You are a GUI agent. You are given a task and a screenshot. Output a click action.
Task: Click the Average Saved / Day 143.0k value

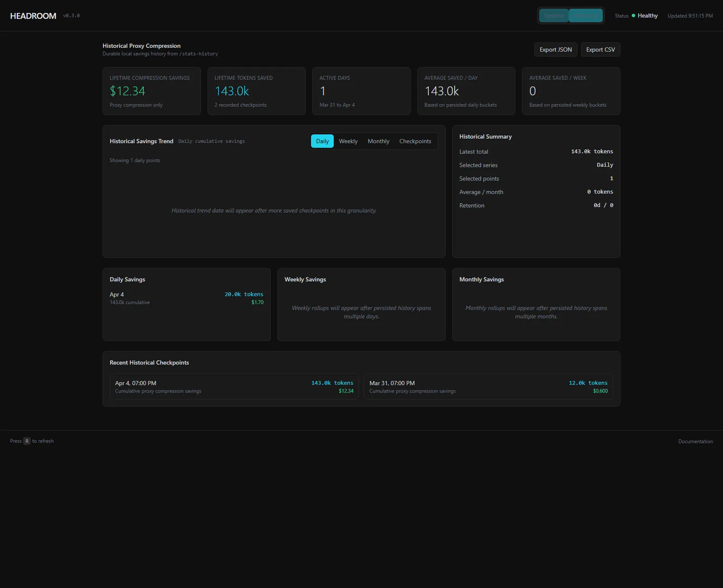(x=441, y=91)
